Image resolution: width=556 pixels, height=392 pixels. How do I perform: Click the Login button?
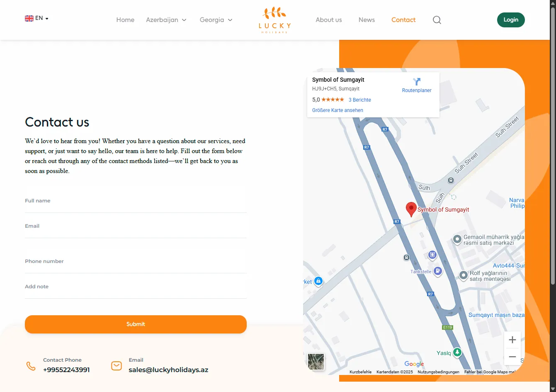[x=511, y=20]
